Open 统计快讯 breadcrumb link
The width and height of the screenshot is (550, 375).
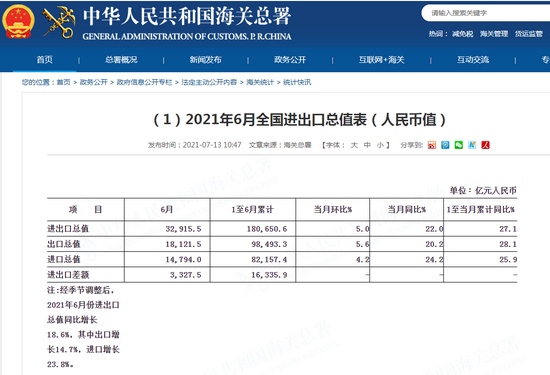point(297,82)
